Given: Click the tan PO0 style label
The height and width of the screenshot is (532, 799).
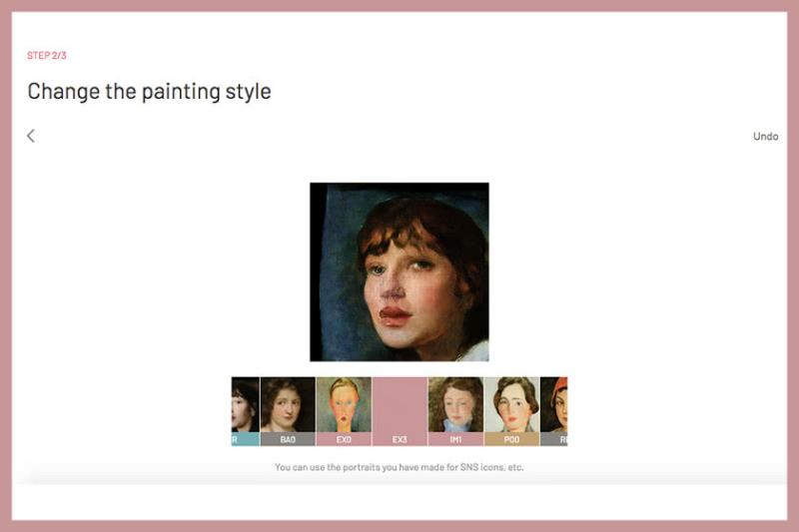Looking at the screenshot, I should coord(511,439).
